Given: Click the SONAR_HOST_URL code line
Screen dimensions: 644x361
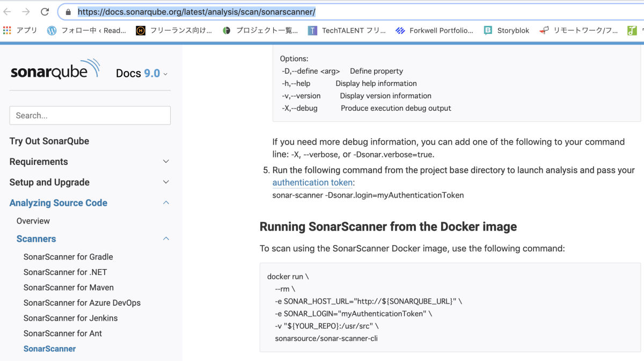Looking at the screenshot, I should (x=368, y=301).
